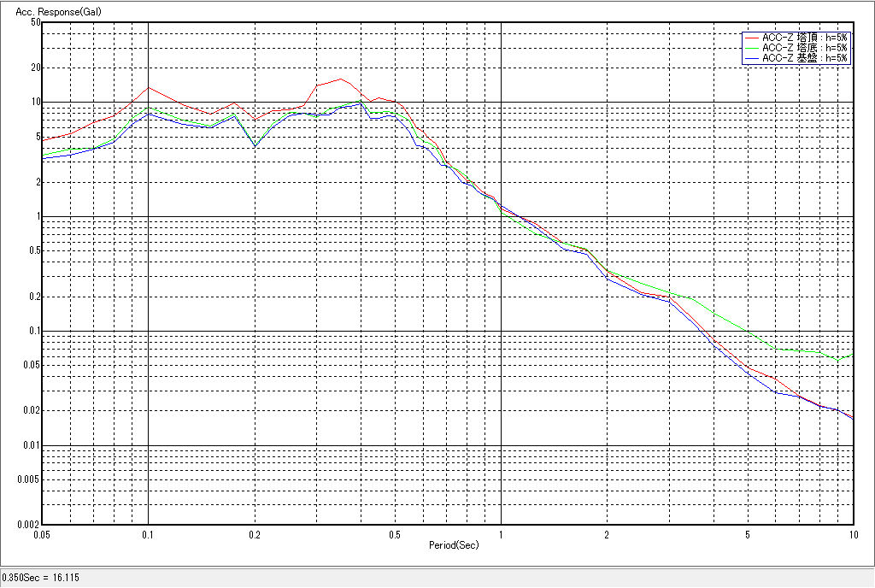The image size is (875, 588).
Task: Click the blue line swatch in legend
Action: [x=751, y=58]
